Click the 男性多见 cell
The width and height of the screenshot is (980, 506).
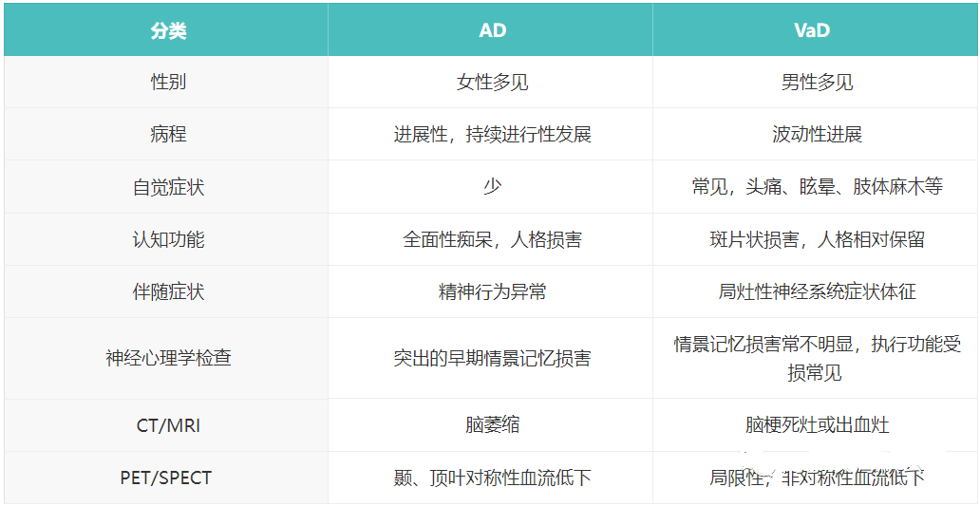(816, 82)
